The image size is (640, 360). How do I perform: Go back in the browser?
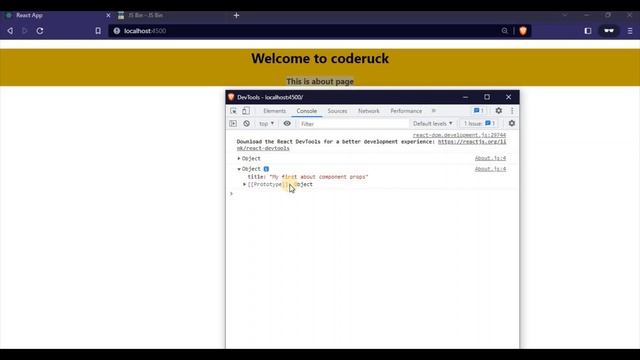pos(10,31)
